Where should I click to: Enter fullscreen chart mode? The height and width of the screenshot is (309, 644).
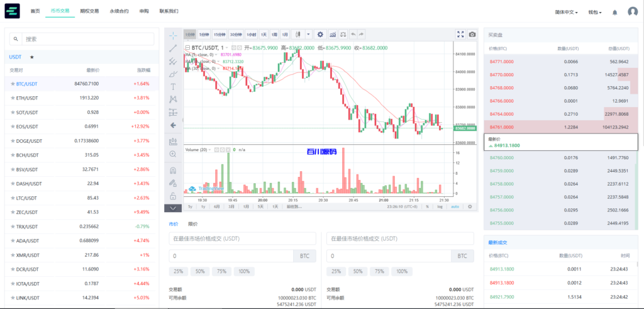(461, 35)
